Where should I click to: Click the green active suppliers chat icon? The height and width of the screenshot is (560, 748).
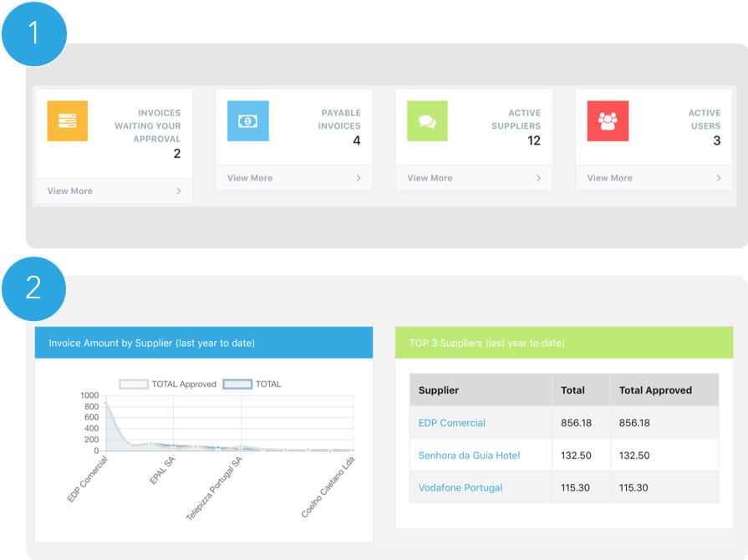point(427,121)
